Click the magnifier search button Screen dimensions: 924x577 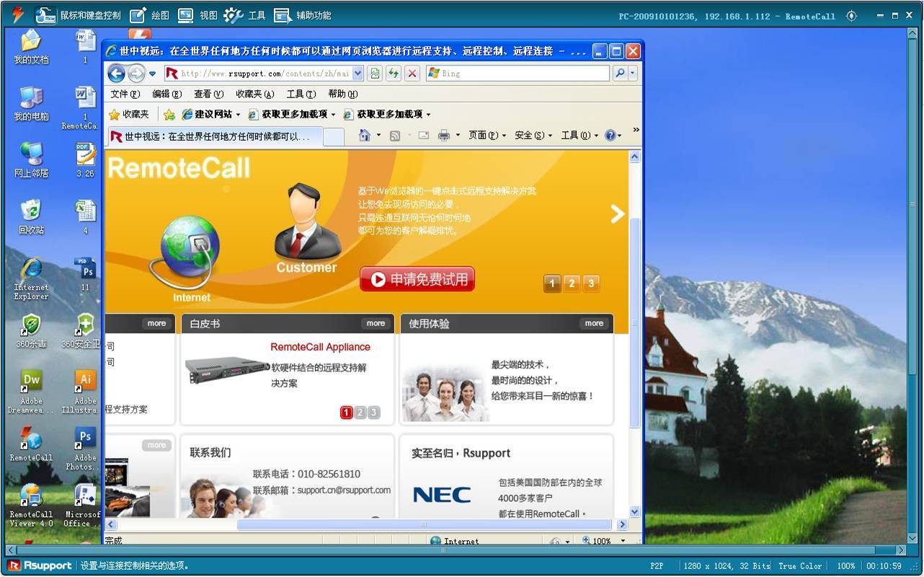click(x=619, y=73)
